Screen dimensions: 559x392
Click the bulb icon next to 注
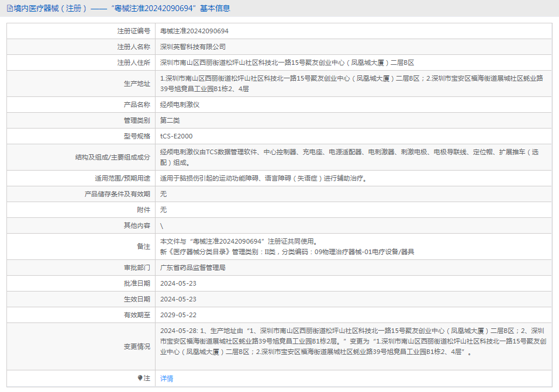140,378
